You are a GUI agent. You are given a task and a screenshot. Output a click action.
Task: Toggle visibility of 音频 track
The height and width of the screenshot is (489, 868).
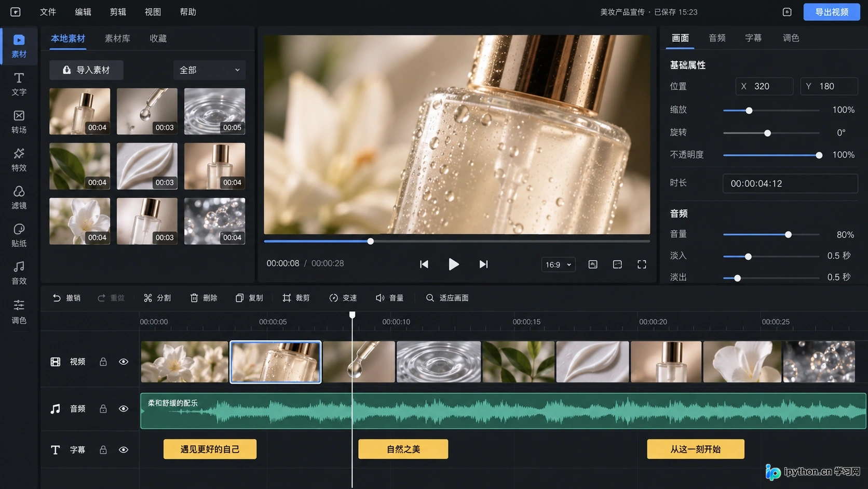point(124,409)
